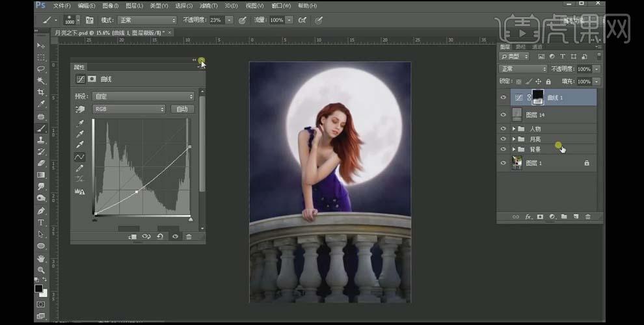644x325 pixels.
Task: Expand the 月亮 layer group
Action: pyautogui.click(x=514, y=139)
